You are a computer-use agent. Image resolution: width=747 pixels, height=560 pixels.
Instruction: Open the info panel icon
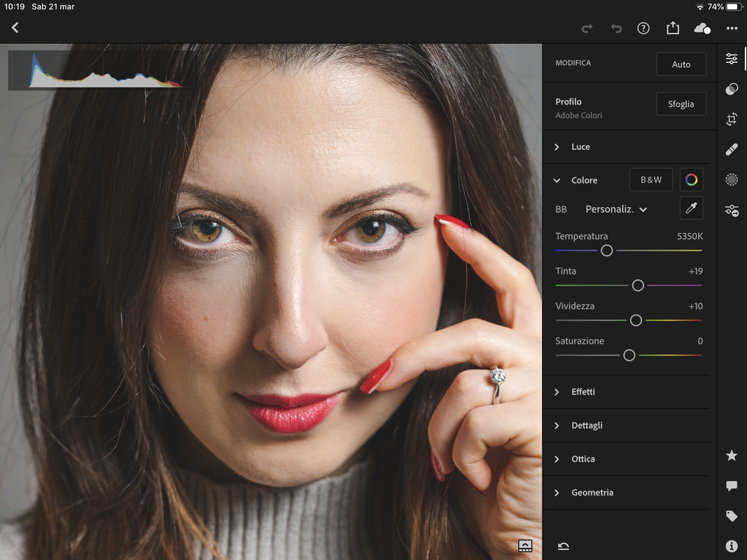tap(732, 546)
